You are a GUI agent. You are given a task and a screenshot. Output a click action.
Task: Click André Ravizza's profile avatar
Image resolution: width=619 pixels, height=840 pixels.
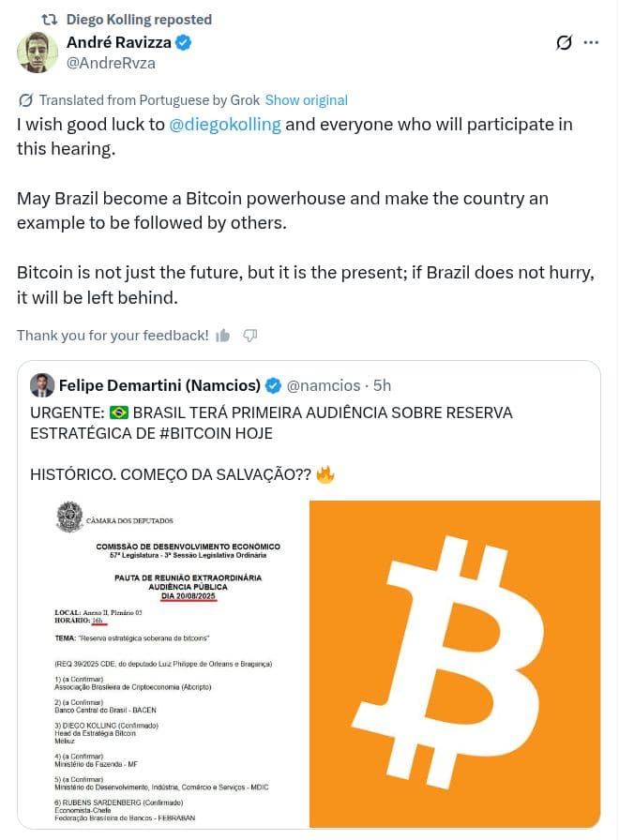[38, 52]
